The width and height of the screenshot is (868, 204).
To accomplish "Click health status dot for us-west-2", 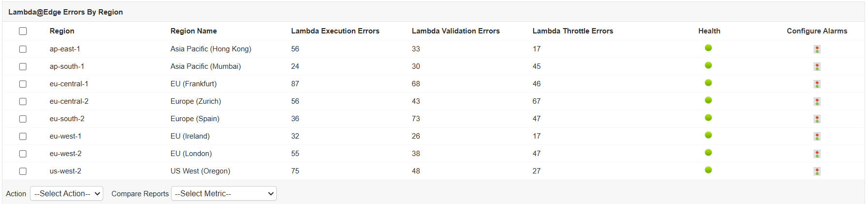I will [708, 170].
